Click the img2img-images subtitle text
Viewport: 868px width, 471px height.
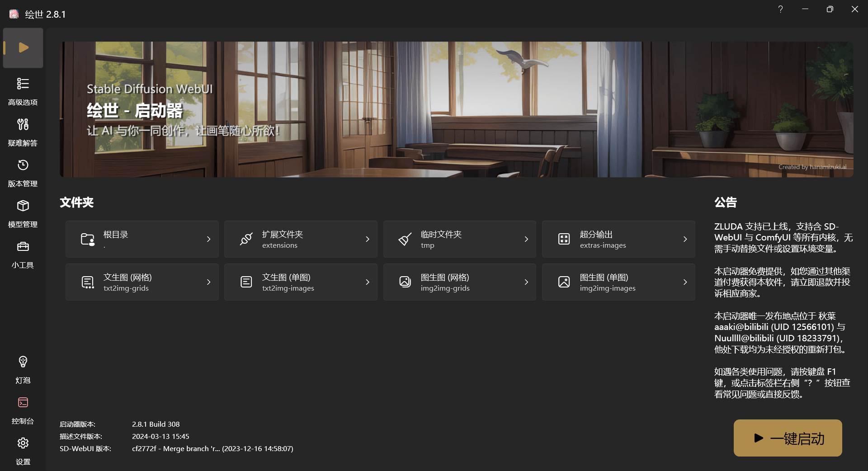click(608, 288)
